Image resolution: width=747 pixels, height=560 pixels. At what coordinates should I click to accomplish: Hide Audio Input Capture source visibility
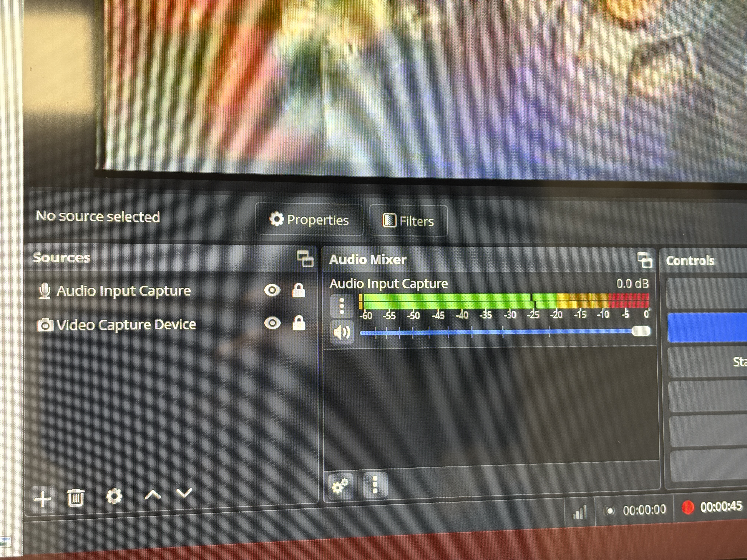272,290
